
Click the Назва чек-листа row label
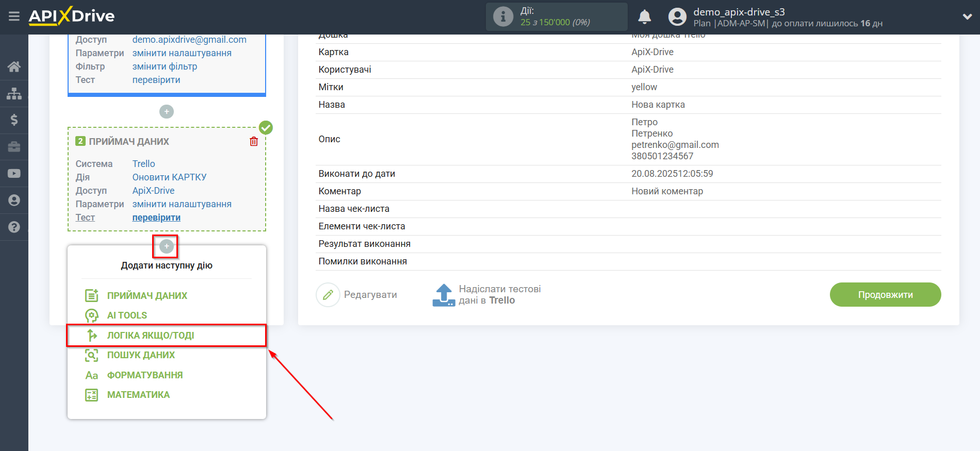click(x=354, y=209)
